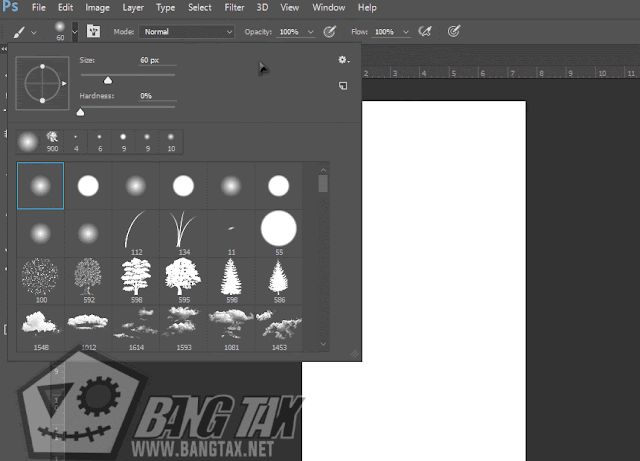This screenshot has height=461, width=640.
Task: Select recent brush sized 6
Action: (100, 142)
